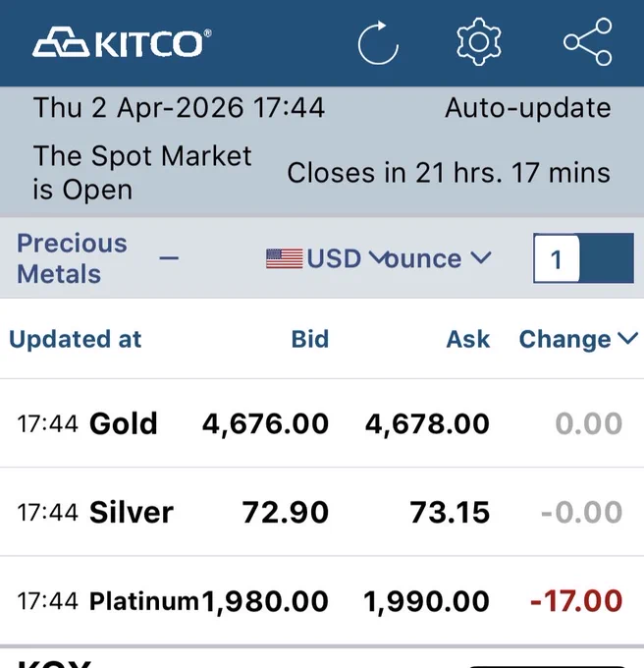Sort by the Bid column header
Image resolution: width=644 pixels, height=668 pixels.
[310, 339]
